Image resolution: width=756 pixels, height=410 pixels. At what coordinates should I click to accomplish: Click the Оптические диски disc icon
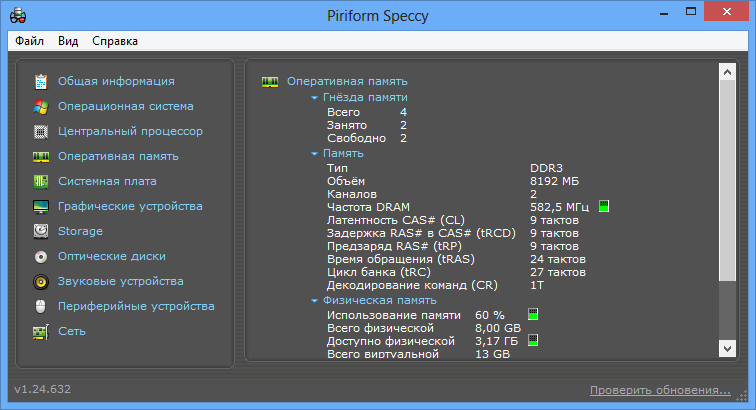tap(41, 257)
